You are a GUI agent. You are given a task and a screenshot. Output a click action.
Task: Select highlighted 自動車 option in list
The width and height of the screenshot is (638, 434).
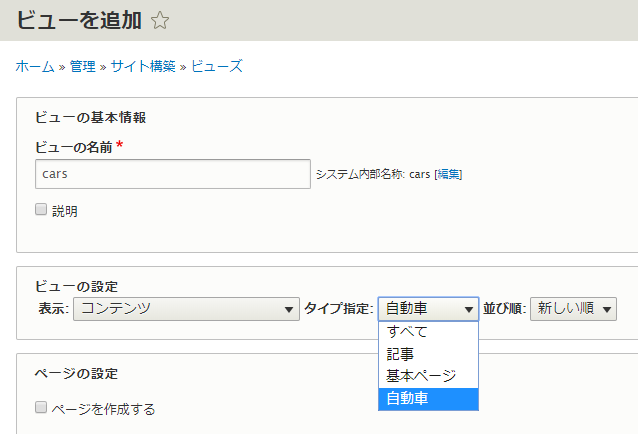click(x=407, y=398)
